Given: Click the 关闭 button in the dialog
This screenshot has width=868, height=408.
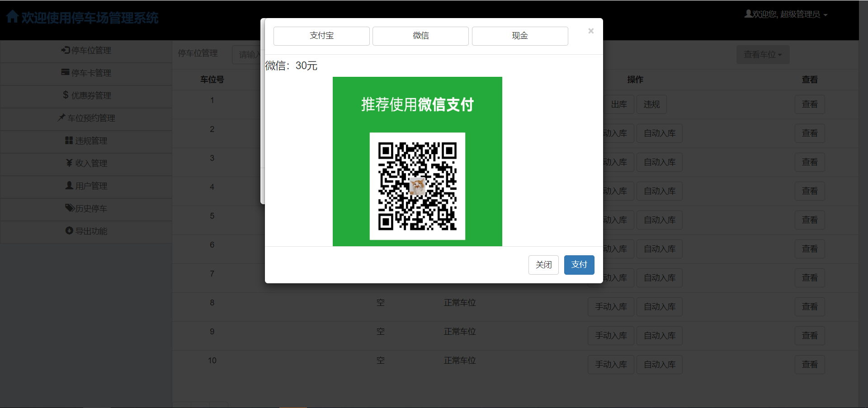Looking at the screenshot, I should point(543,265).
